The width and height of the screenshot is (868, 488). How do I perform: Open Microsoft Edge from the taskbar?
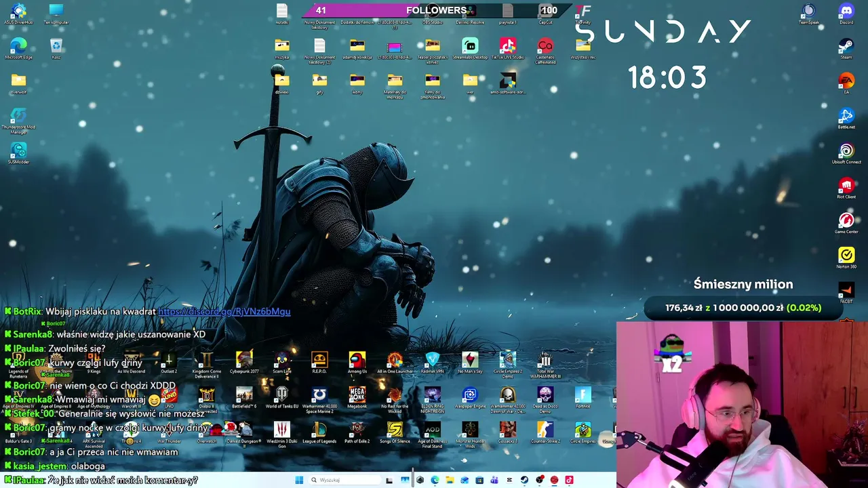coord(435,480)
